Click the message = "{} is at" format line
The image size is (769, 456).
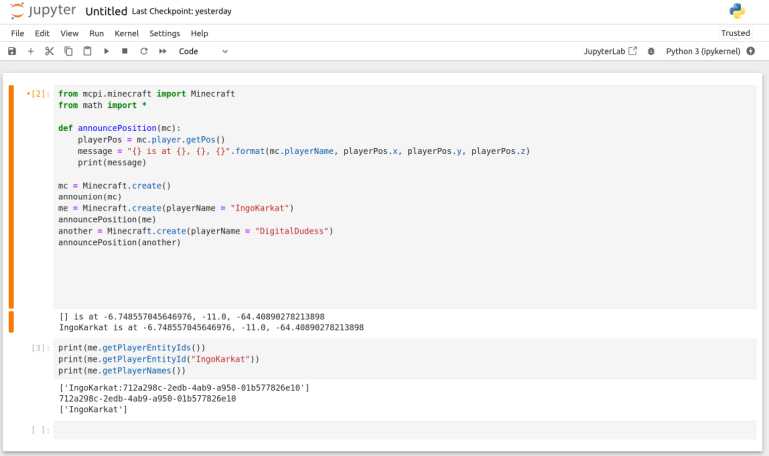tap(304, 151)
